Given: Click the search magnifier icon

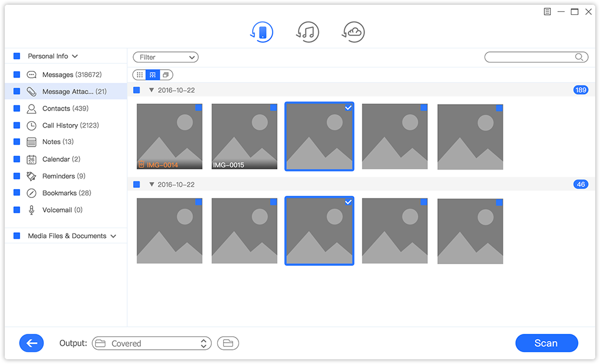Looking at the screenshot, I should click(579, 57).
